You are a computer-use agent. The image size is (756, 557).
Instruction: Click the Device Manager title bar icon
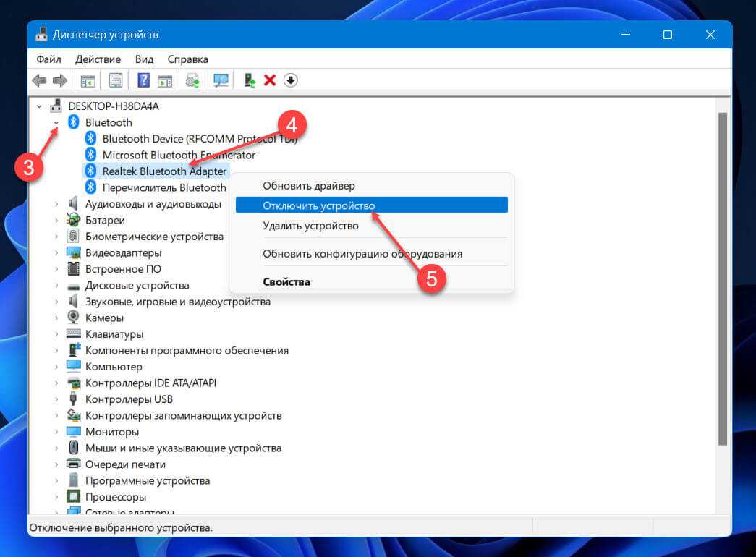[41, 34]
